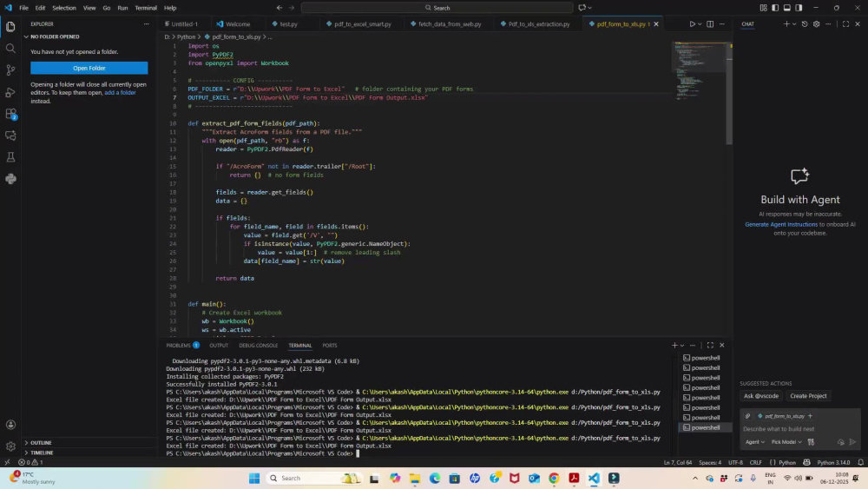Click Ln 7, Col 64 in status bar
Image resolution: width=868 pixels, height=489 pixels.
point(678,462)
